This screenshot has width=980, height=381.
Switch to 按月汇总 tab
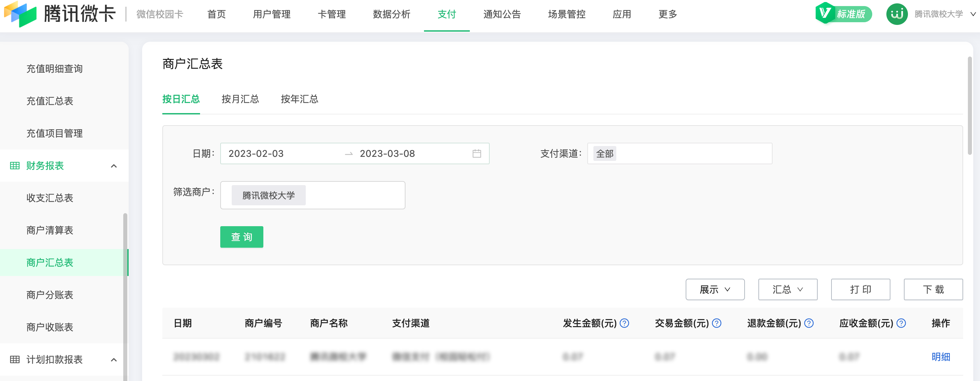tap(240, 99)
